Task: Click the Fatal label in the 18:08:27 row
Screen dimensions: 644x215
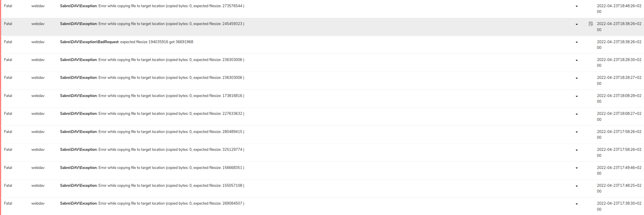Action: tap(8, 114)
